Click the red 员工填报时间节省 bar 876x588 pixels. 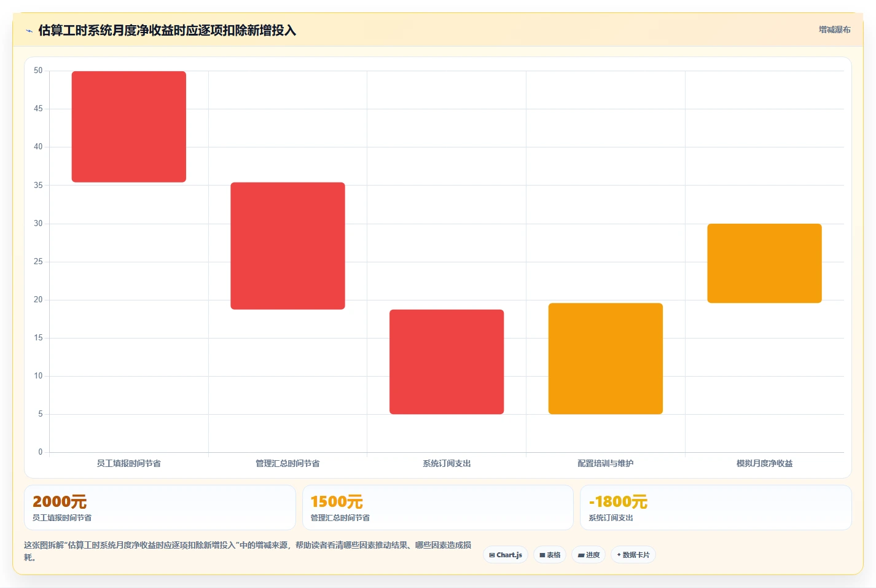[129, 127]
